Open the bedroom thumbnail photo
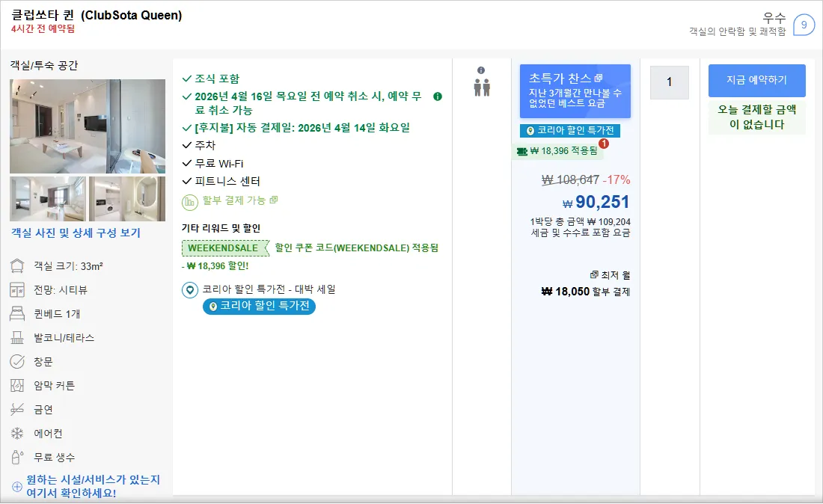The height and width of the screenshot is (504, 823). [48, 199]
